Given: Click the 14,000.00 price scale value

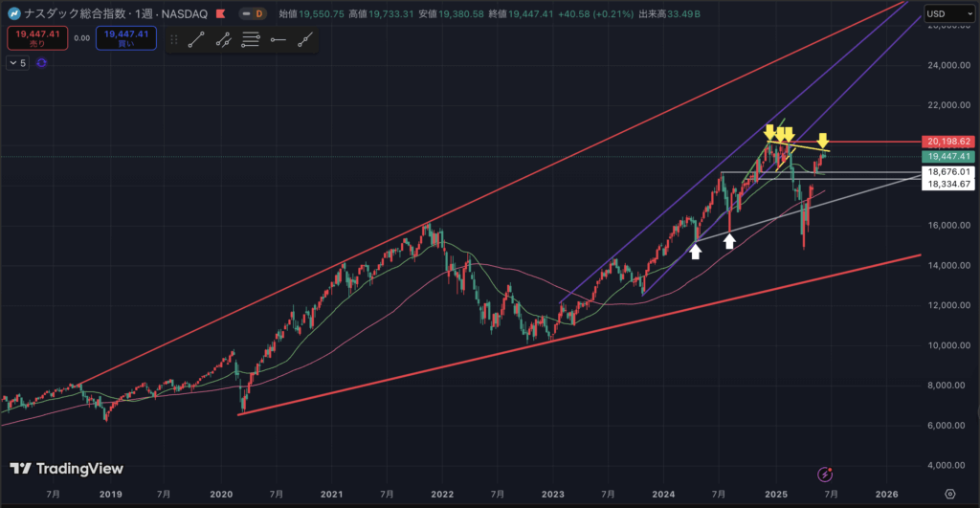Looking at the screenshot, I should pyautogui.click(x=948, y=265).
